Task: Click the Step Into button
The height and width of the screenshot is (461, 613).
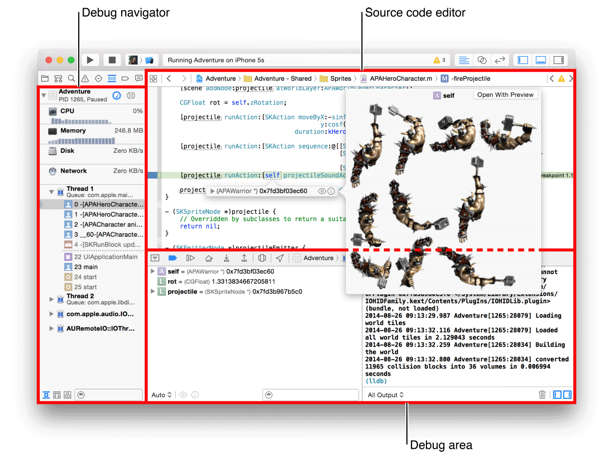Action: coord(226,258)
